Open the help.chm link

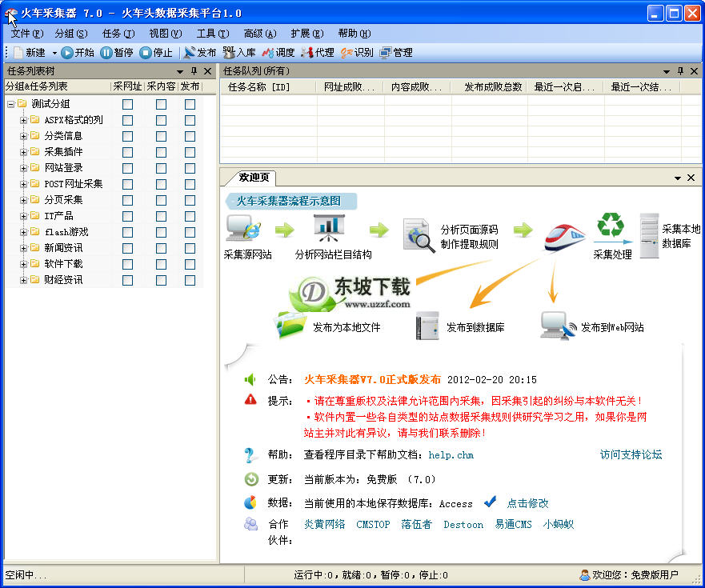451,455
